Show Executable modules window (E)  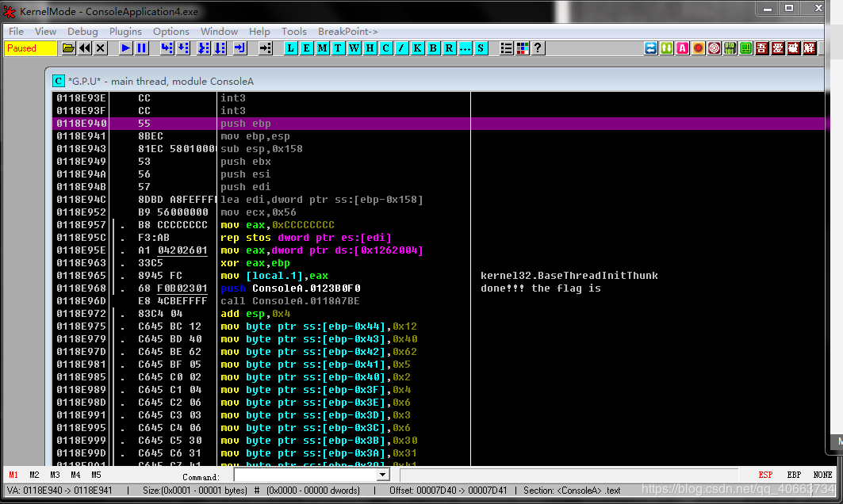(306, 48)
